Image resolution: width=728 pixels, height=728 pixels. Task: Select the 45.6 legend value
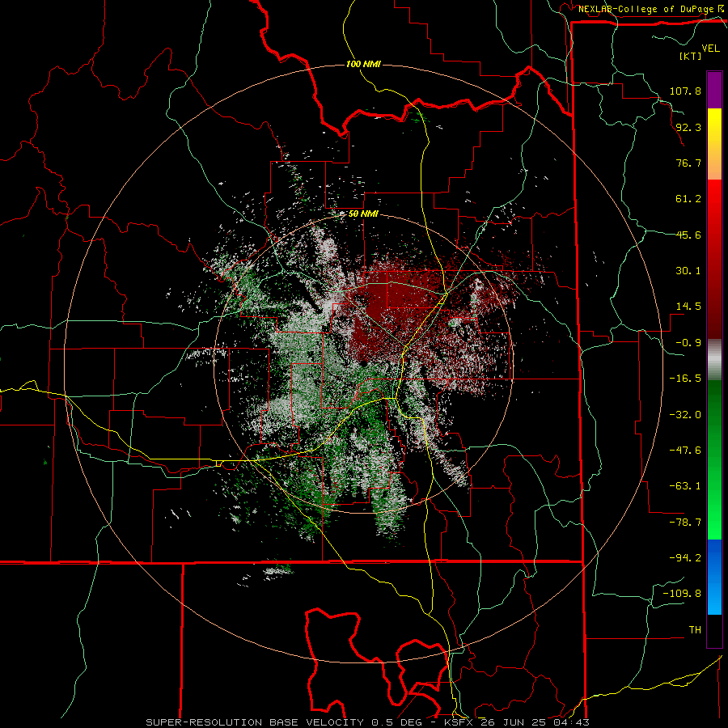point(688,235)
